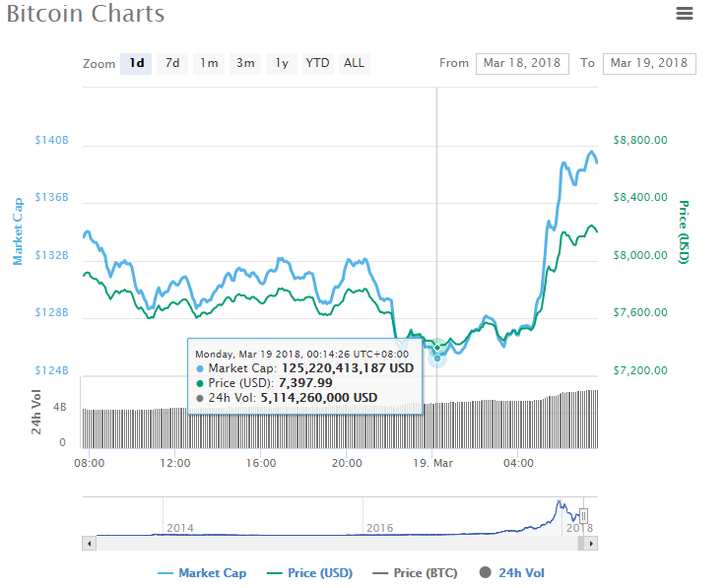The image size is (727, 588).
Task: Click the $8,800.00 price axis label
Action: pos(640,140)
